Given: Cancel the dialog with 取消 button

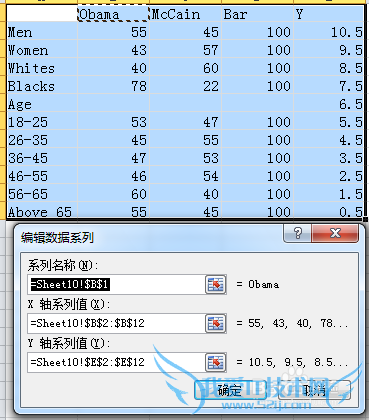Looking at the screenshot, I should (x=314, y=390).
